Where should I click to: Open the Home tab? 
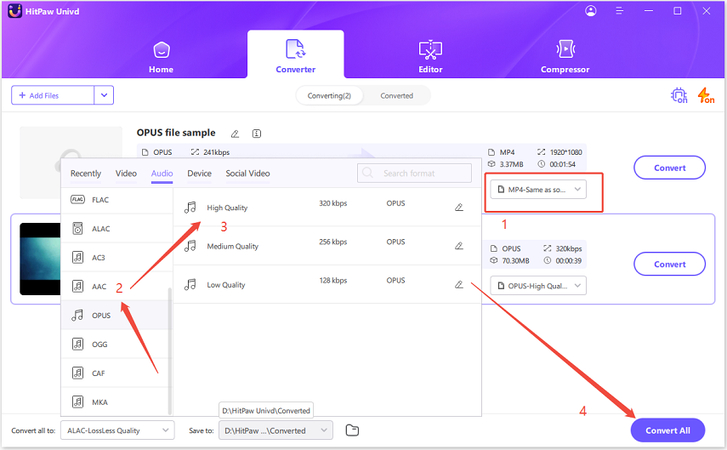[161, 57]
